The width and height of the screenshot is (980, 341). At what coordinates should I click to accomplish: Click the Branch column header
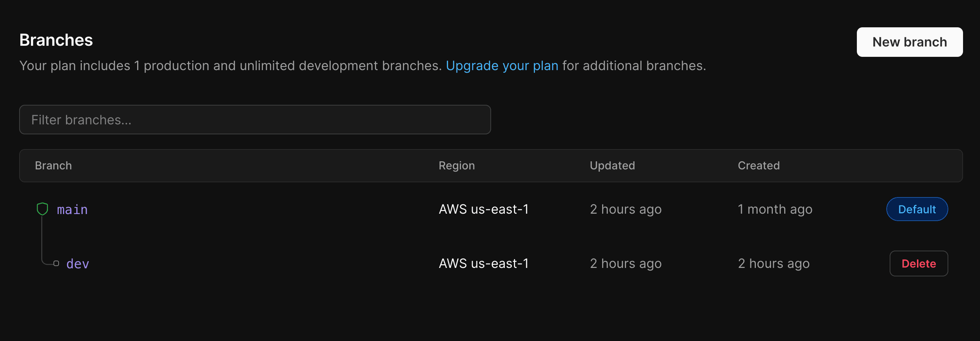[53, 165]
